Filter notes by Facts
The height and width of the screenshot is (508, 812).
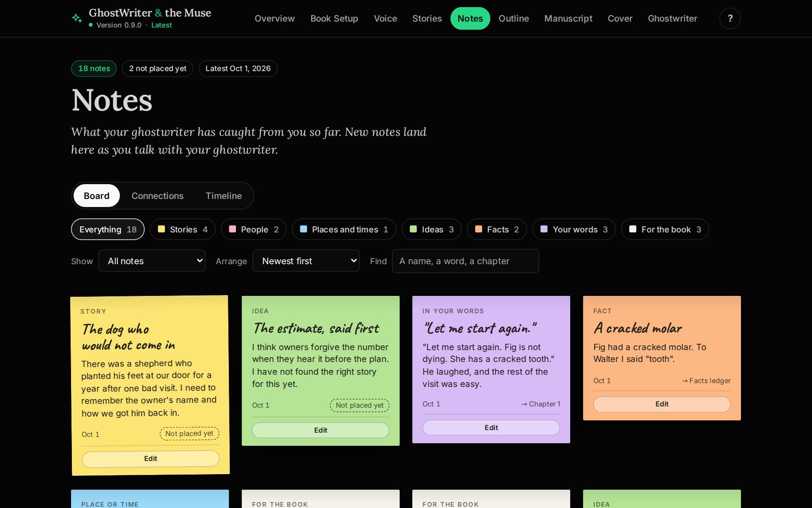tap(497, 229)
